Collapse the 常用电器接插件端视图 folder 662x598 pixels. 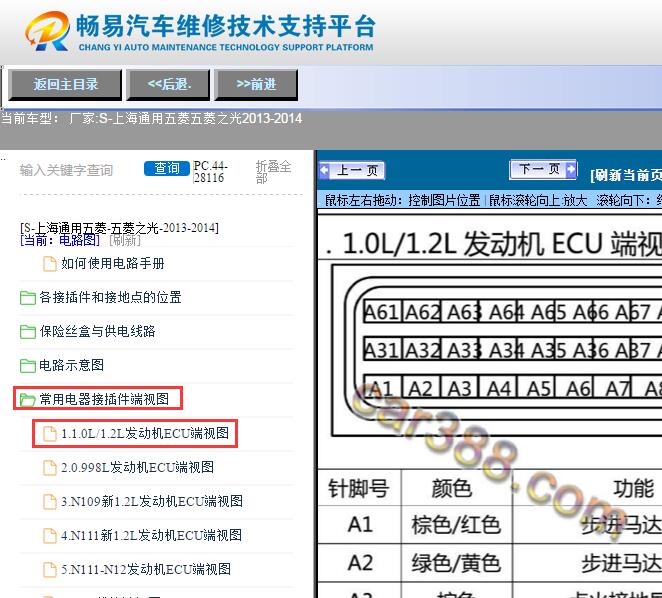pyautogui.click(x=104, y=399)
